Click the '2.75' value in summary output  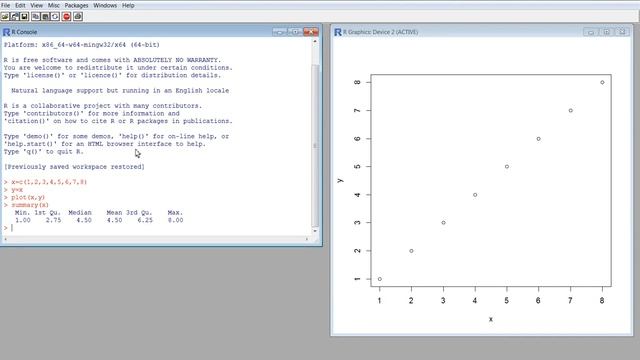pos(53,220)
